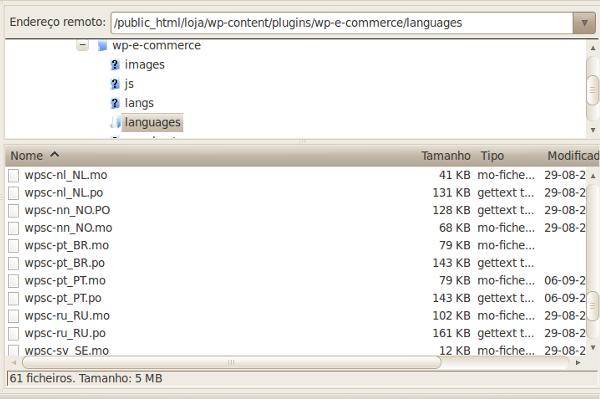
Task: Select the langs folder in tree
Action: (x=139, y=103)
